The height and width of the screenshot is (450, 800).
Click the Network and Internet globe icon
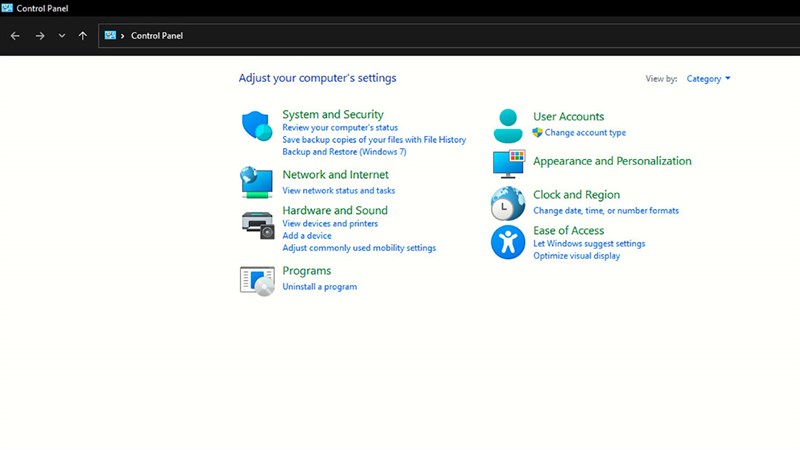click(x=256, y=182)
